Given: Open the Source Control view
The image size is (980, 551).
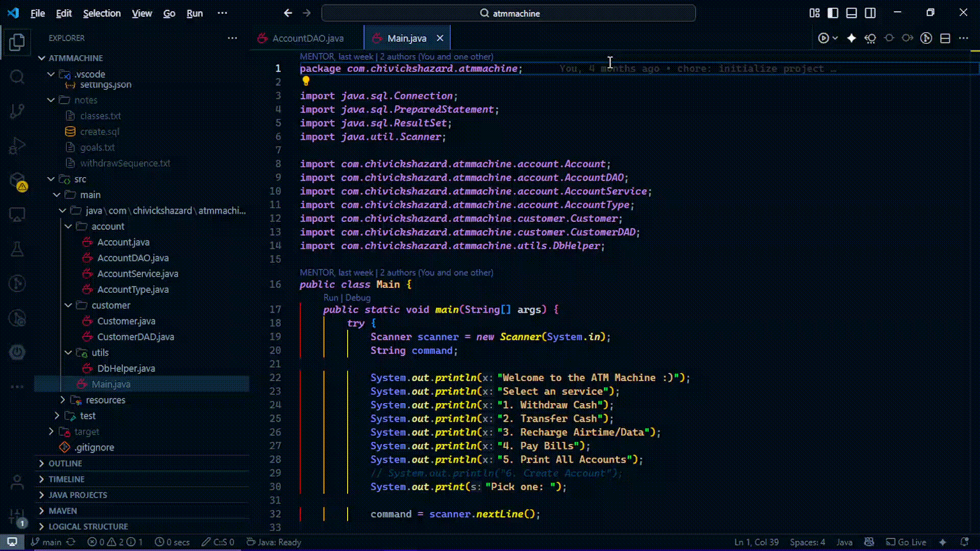Looking at the screenshot, I should (17, 111).
